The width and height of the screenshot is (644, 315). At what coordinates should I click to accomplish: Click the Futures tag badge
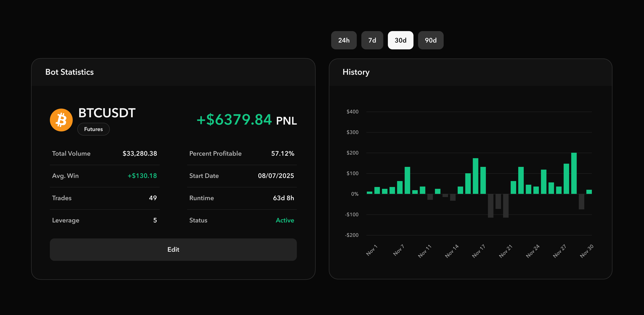pyautogui.click(x=93, y=129)
